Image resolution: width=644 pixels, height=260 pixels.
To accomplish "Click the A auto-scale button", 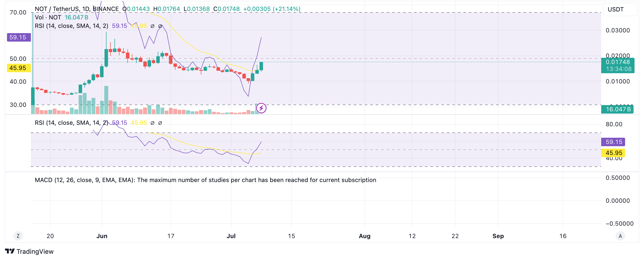I will pos(620,236).
